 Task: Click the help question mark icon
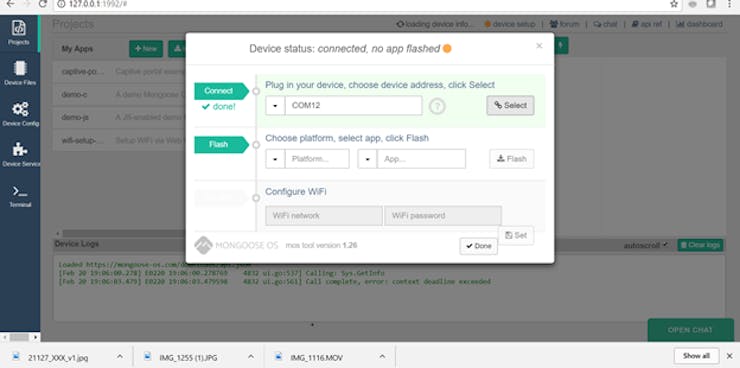pos(437,106)
